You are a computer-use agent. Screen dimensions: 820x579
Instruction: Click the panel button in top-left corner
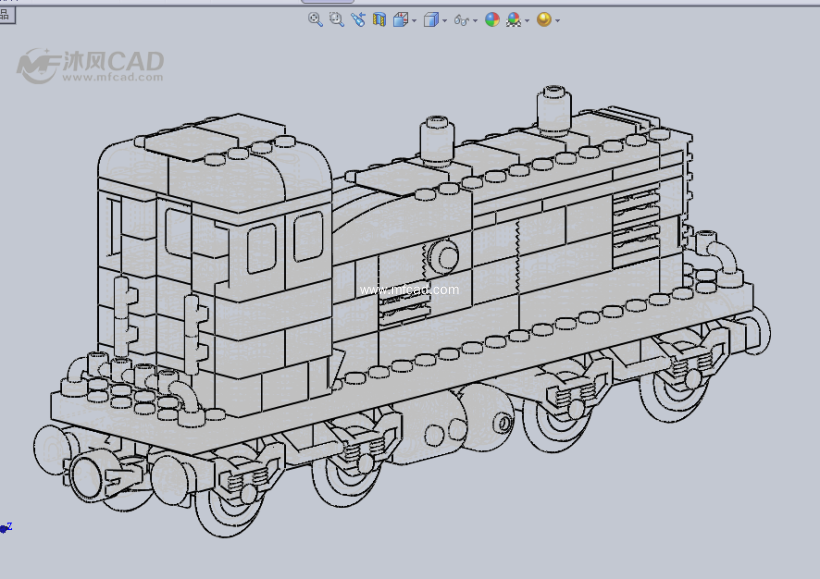4,13
